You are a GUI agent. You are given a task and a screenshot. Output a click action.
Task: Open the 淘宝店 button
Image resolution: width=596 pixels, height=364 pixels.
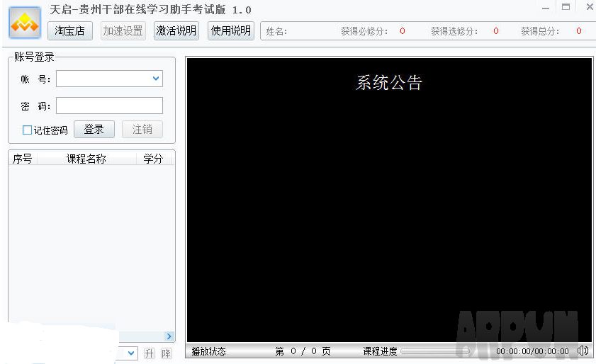tap(70, 30)
